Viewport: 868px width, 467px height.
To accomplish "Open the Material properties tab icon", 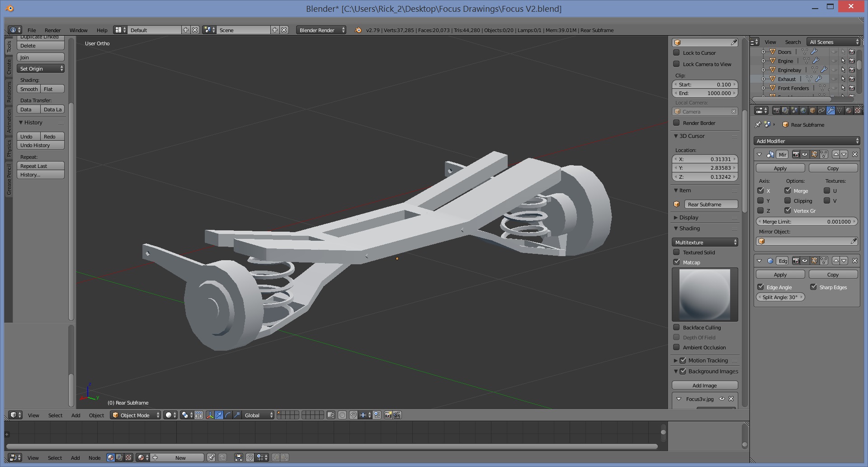I will point(849,110).
